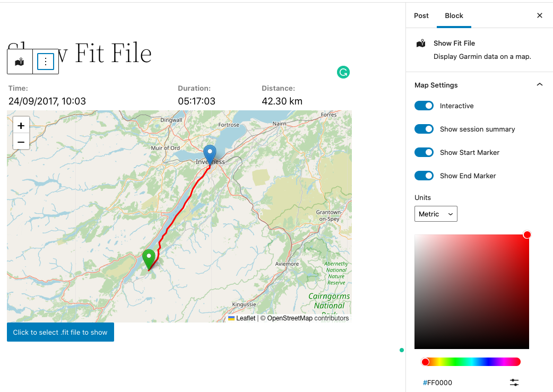Open the Units dropdown showing Metric
Image resolution: width=553 pixels, height=392 pixels.
(x=436, y=214)
